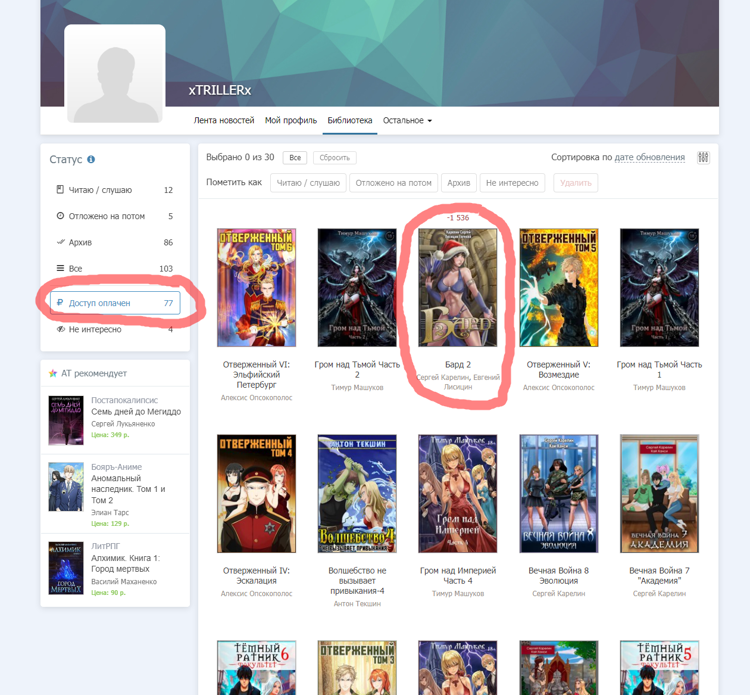
Task: Open the дате обновления sort dropdown
Action: click(649, 158)
